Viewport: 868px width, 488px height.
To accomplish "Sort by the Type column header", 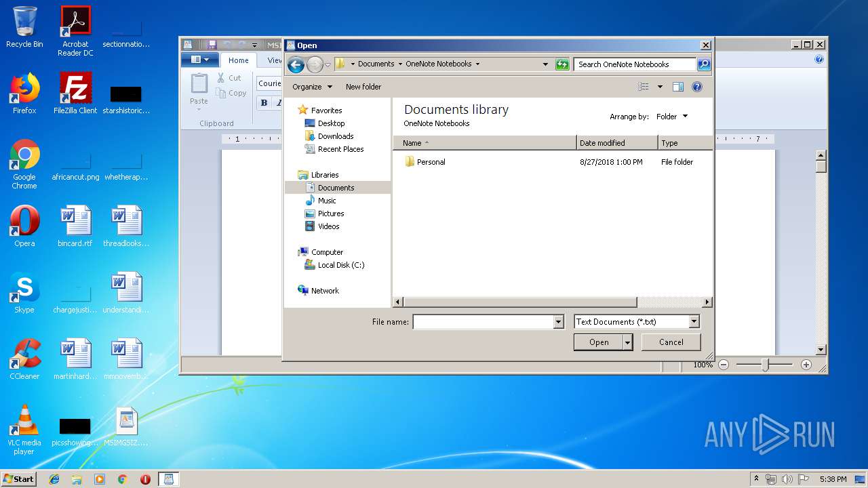I will click(685, 143).
